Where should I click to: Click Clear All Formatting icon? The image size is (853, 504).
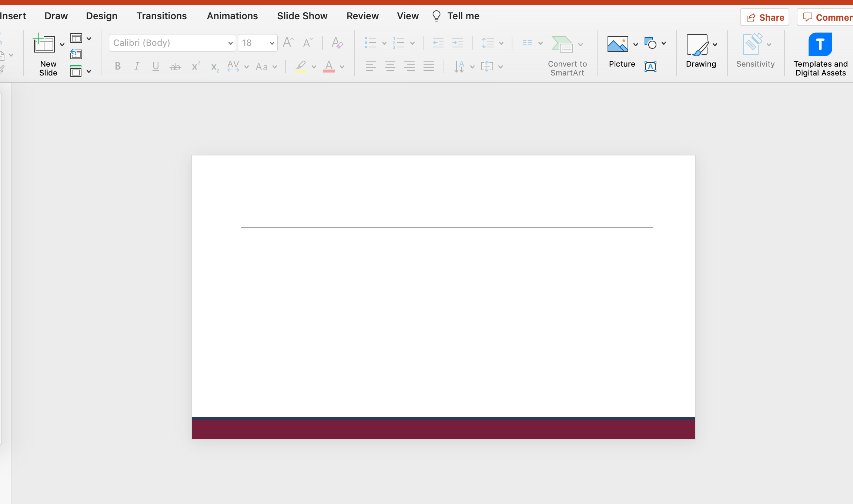coord(337,43)
